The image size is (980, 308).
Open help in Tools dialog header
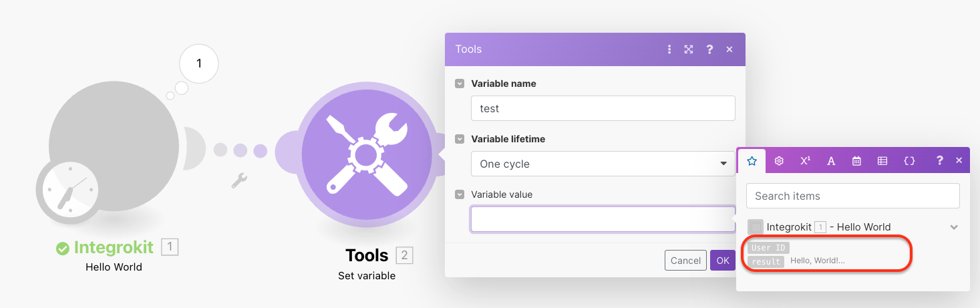click(709, 49)
